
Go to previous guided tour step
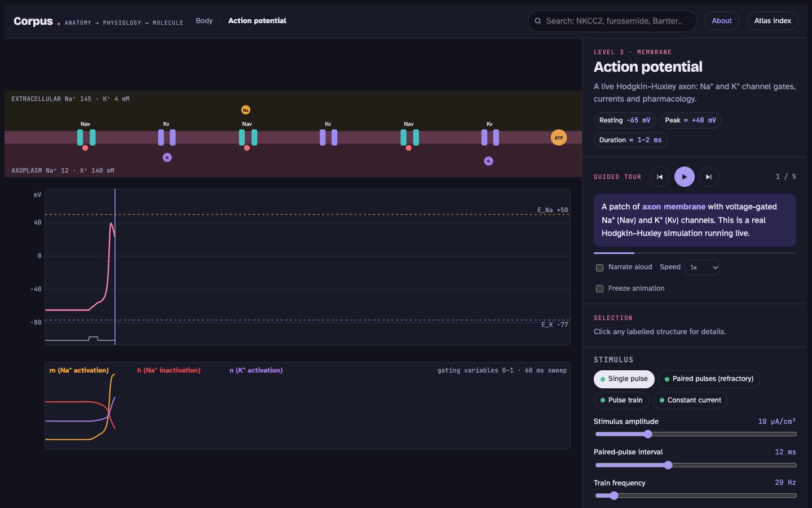click(660, 177)
